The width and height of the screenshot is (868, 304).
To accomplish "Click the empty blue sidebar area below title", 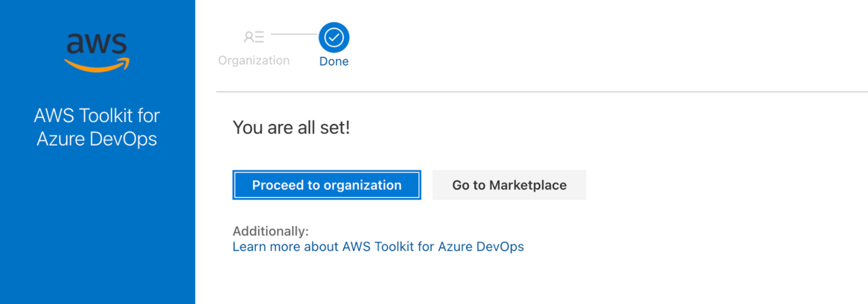I will [x=97, y=229].
